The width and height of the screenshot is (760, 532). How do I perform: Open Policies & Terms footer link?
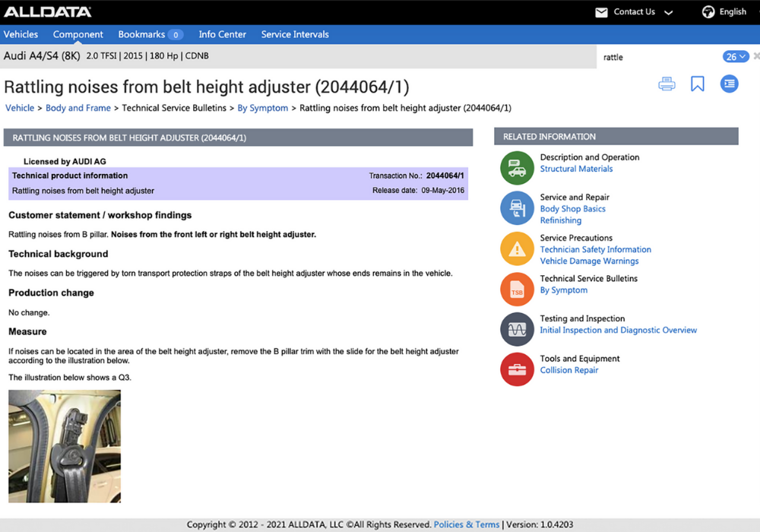click(x=467, y=524)
